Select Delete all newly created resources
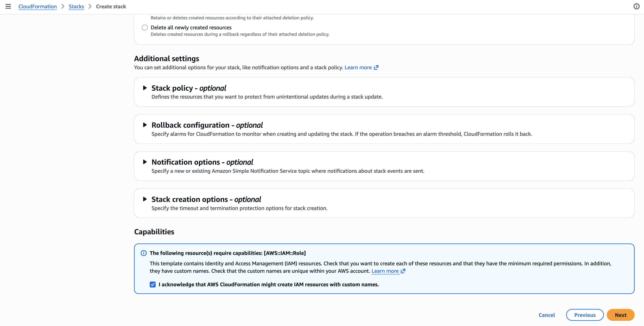The width and height of the screenshot is (644, 326). [x=145, y=27]
